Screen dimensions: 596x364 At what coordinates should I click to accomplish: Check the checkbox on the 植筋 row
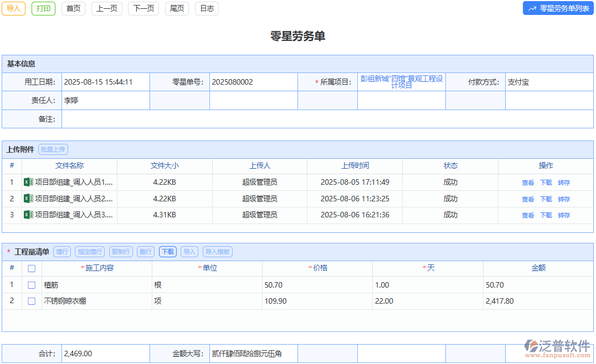pyautogui.click(x=31, y=284)
